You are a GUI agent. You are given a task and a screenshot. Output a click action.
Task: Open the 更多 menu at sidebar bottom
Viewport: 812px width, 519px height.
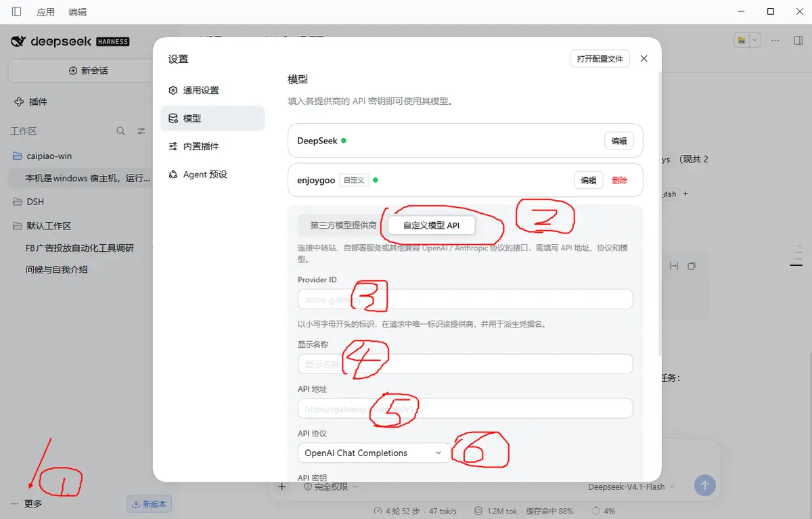point(27,503)
